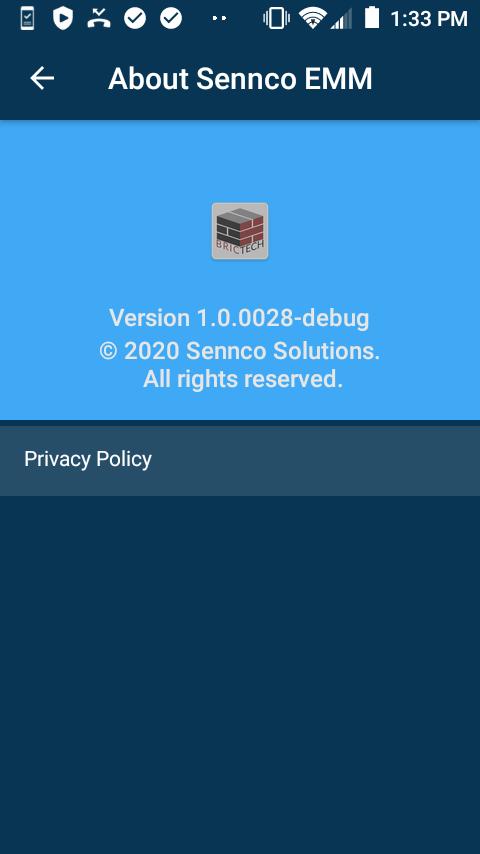480x854 pixels.
Task: Tap the shield play icon in status bar
Action: point(63,19)
